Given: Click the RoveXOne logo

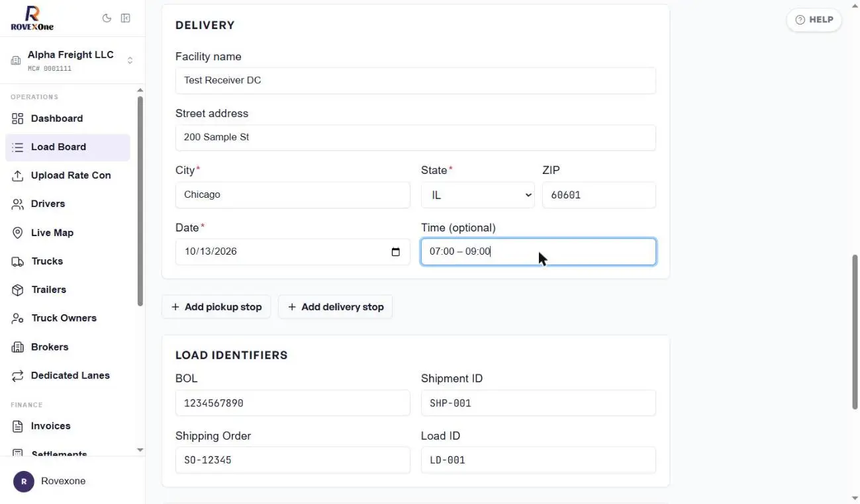Looking at the screenshot, I should [x=32, y=18].
